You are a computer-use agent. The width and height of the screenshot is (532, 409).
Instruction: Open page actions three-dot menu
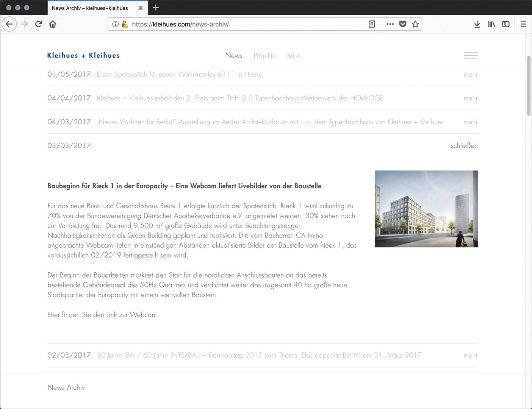390,24
